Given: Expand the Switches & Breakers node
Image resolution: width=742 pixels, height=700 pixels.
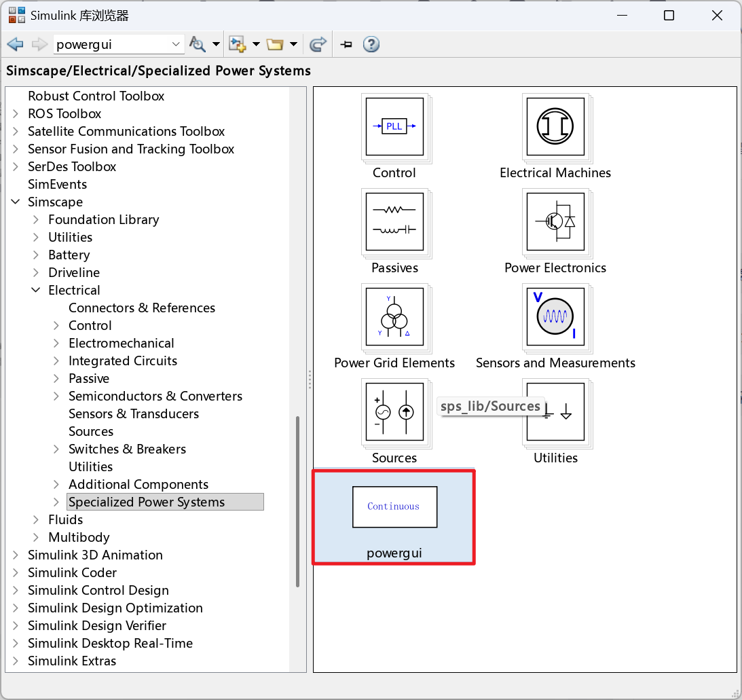Looking at the screenshot, I should coord(56,449).
